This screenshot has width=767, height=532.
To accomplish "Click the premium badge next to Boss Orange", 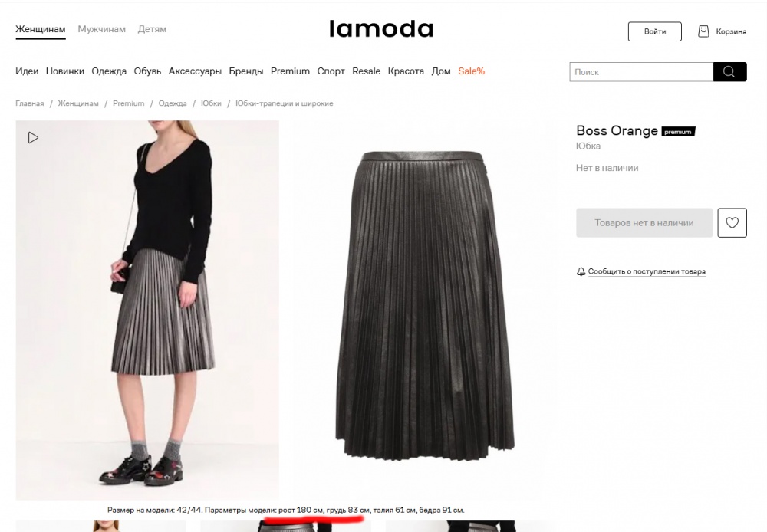I will (x=678, y=132).
